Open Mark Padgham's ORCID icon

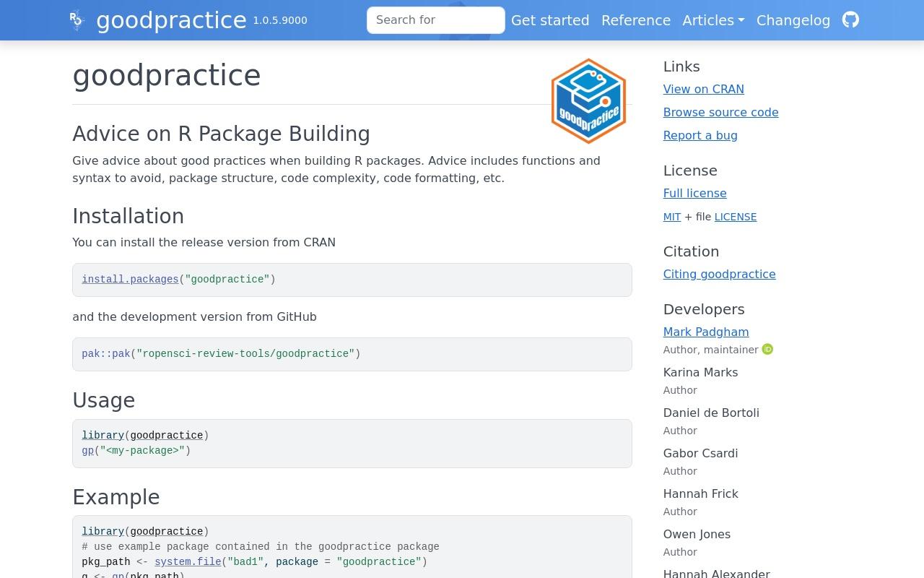[x=767, y=349]
